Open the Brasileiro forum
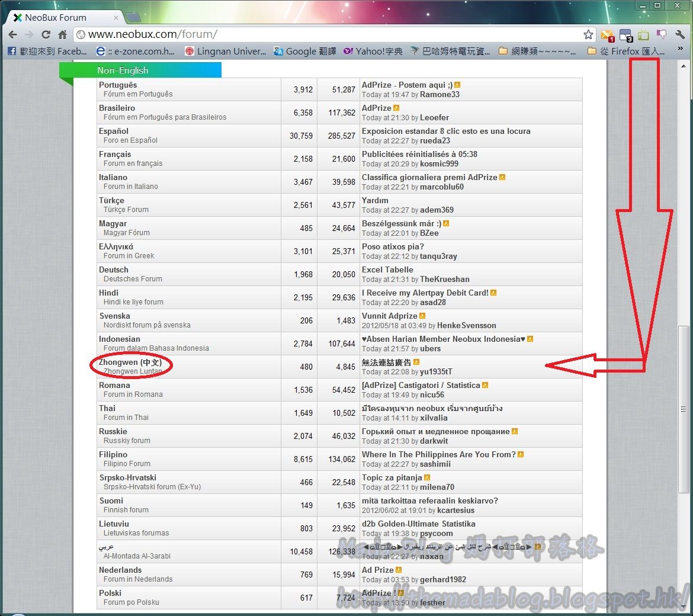 [x=117, y=108]
